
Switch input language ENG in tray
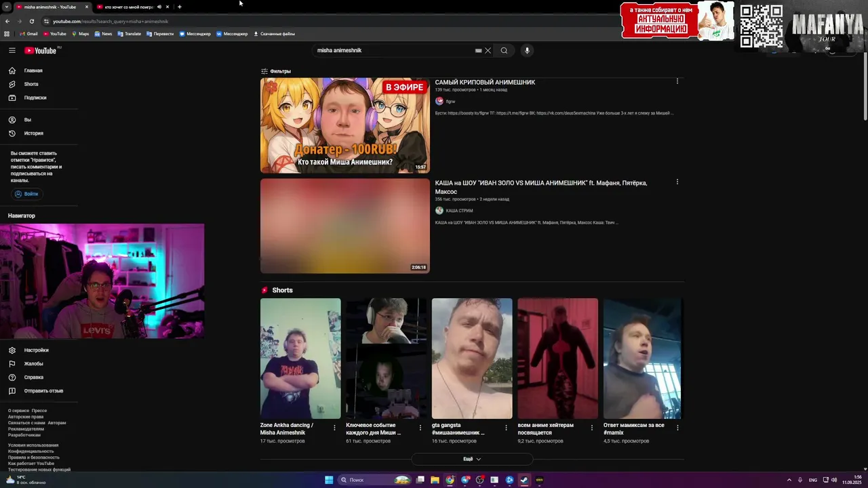[x=813, y=480]
